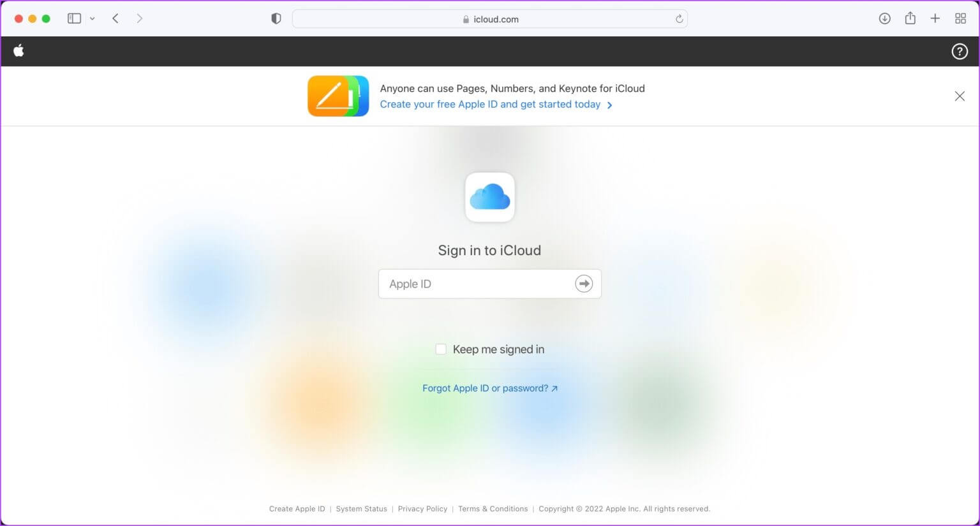980x526 pixels.
Task: Click the iCloud cloud logo
Action: click(490, 197)
